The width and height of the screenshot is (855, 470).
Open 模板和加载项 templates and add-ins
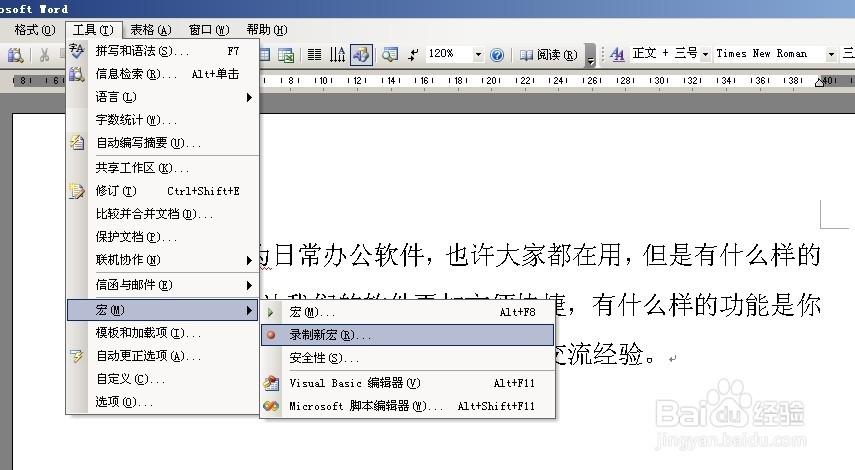pos(162,333)
